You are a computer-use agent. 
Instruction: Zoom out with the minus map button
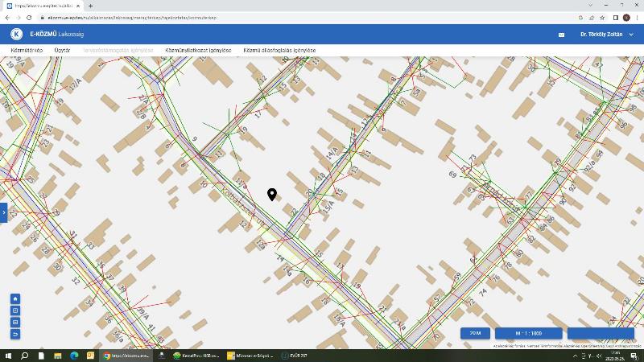click(x=15, y=323)
